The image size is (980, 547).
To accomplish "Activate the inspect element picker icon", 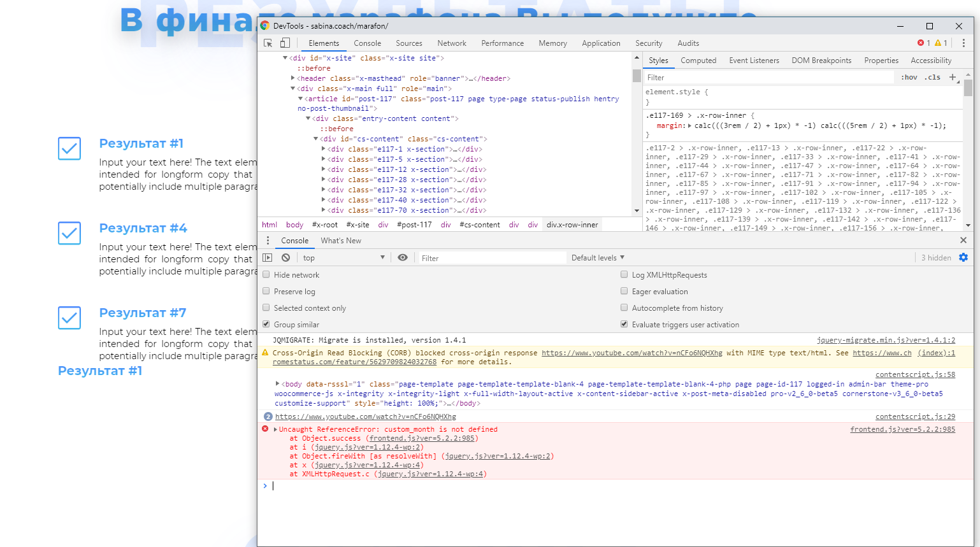I will 268,43.
